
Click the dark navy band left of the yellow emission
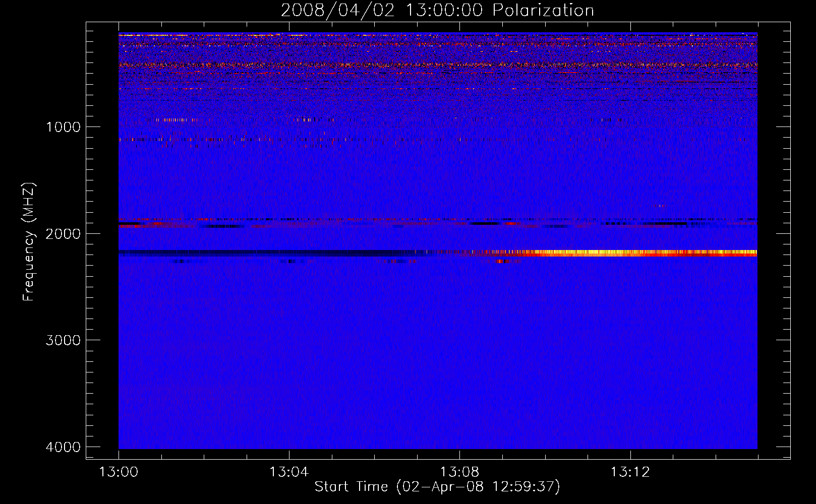pyautogui.click(x=272, y=253)
